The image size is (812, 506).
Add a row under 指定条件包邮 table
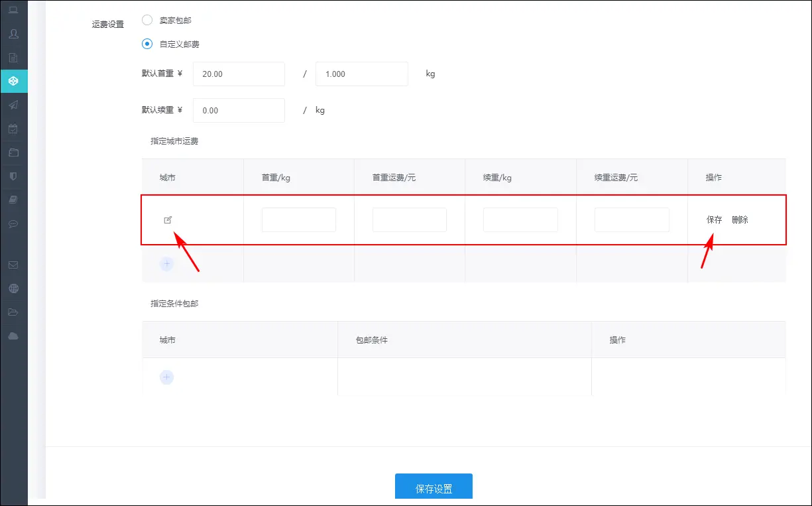[167, 377]
